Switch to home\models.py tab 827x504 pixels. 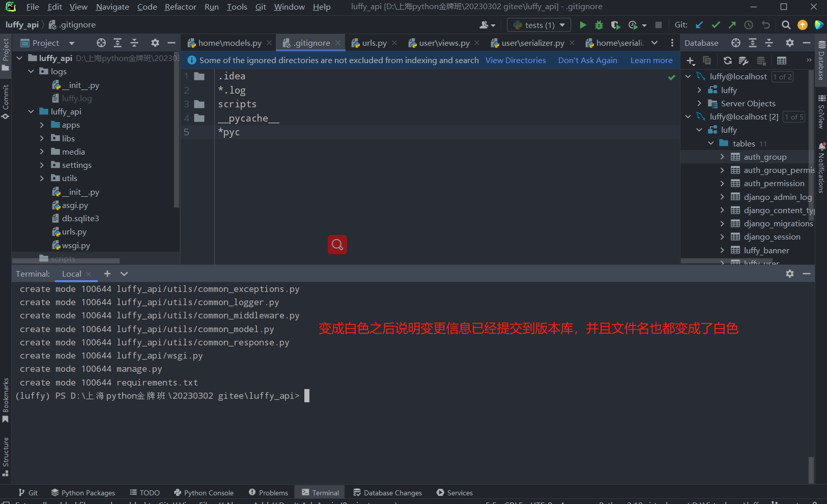tap(230, 43)
